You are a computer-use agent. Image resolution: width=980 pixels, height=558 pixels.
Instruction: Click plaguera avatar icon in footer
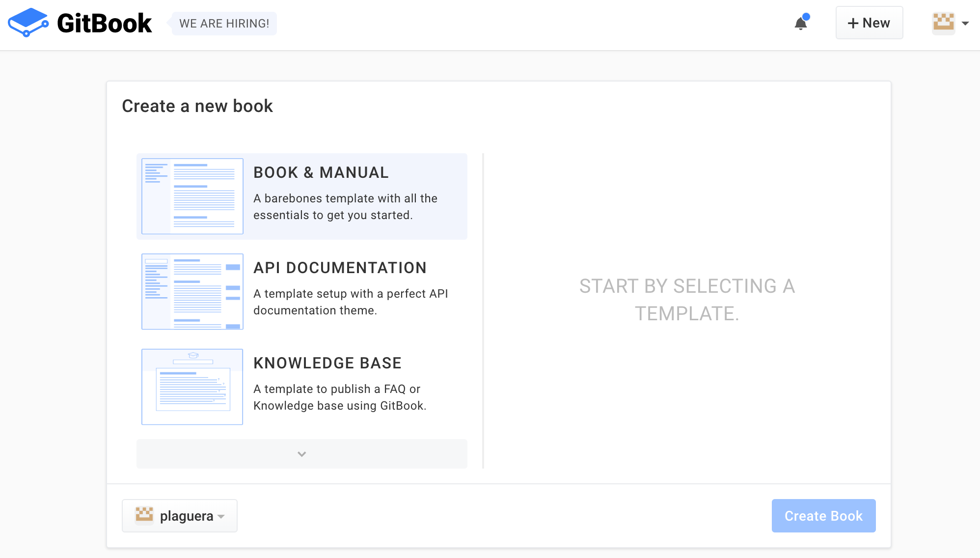144,515
